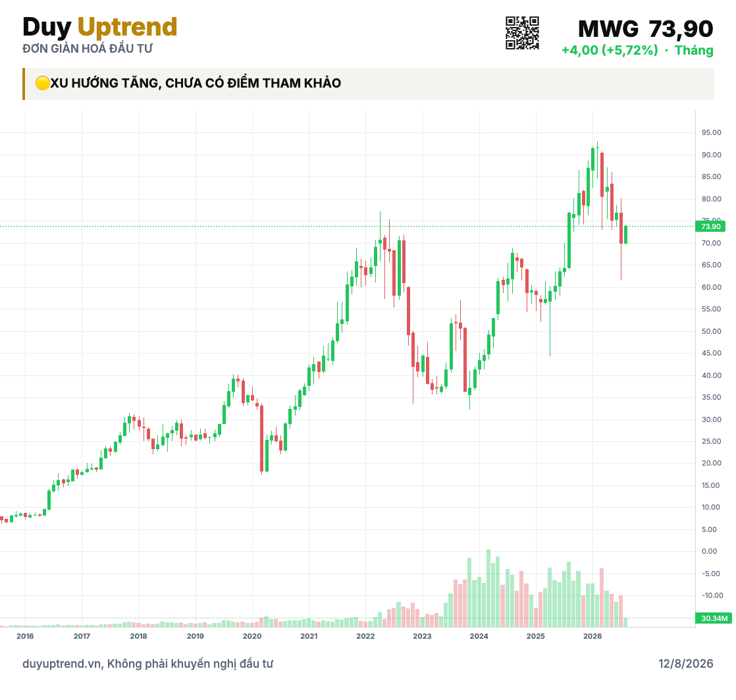Click the 40.00 price axis label

click(711, 375)
